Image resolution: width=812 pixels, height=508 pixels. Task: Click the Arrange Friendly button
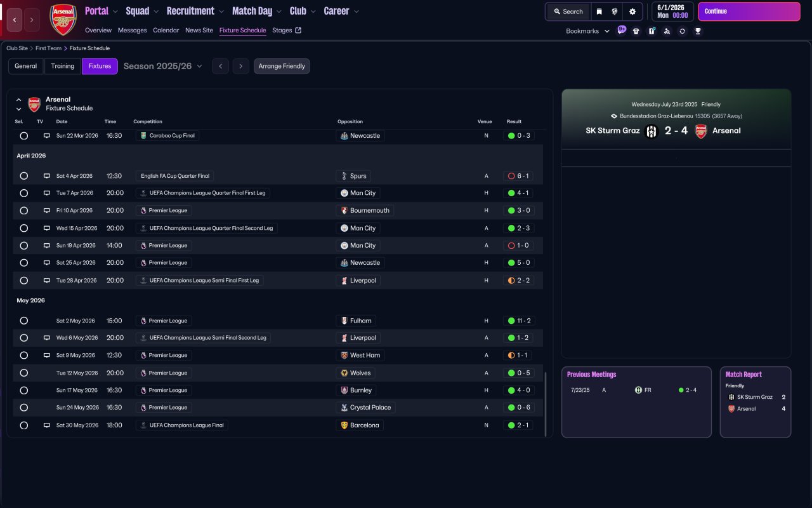(282, 66)
